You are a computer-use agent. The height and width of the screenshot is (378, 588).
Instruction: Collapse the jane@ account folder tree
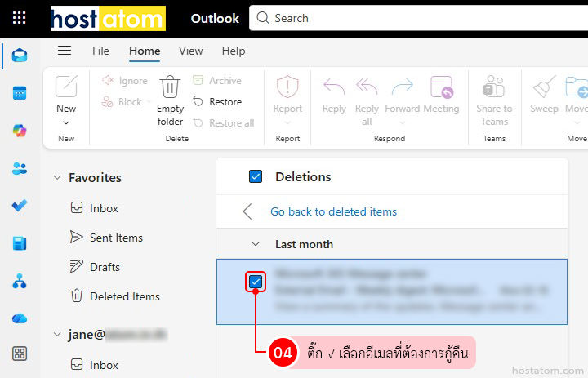pyautogui.click(x=57, y=334)
